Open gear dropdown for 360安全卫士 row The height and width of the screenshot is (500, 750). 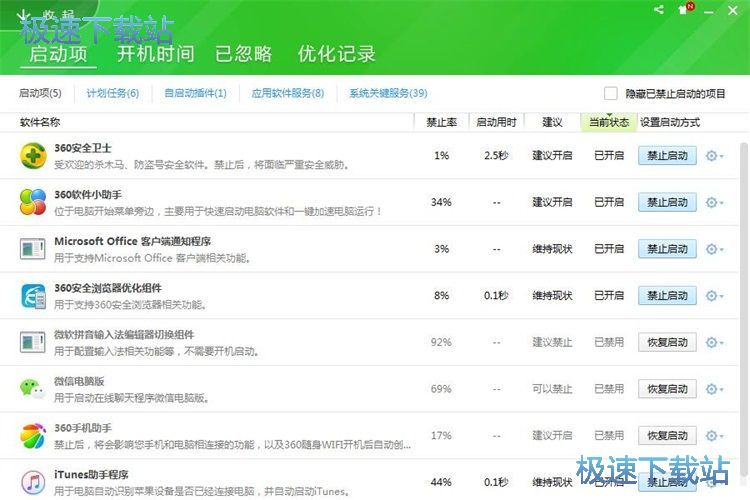click(714, 156)
